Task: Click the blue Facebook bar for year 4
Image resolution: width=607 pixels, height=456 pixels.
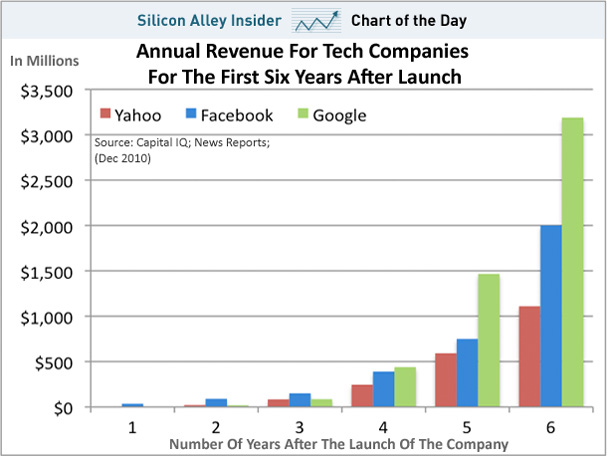Action: pyautogui.click(x=384, y=389)
